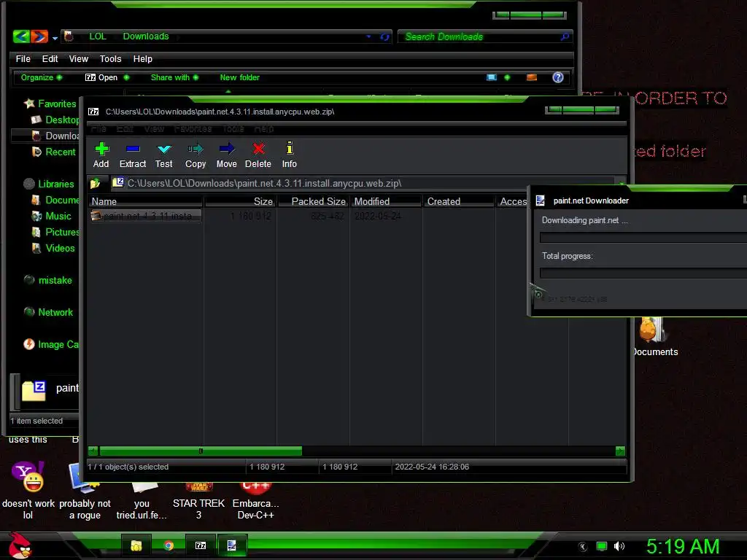The image size is (747, 560).
Task: Open the Explorer Edit menu
Action: pyautogui.click(x=50, y=58)
